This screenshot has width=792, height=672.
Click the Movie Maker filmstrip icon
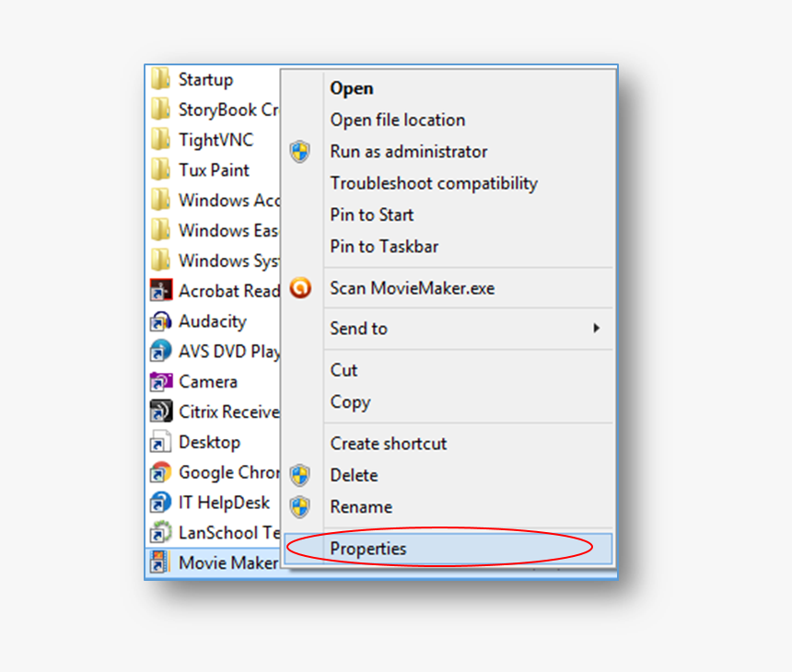(159, 562)
